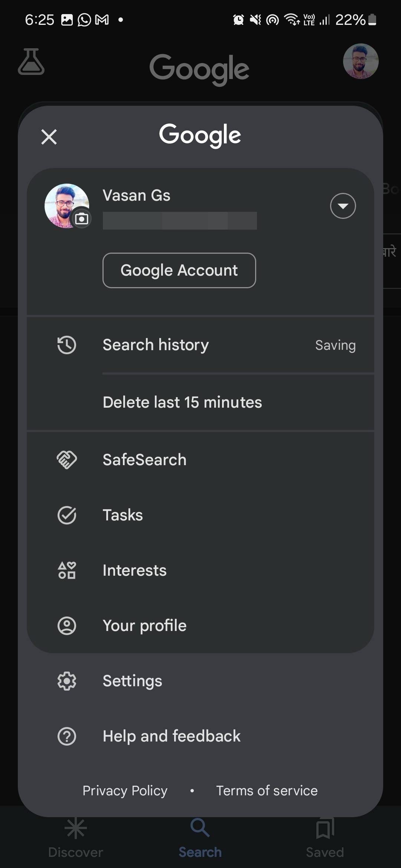This screenshot has width=401, height=868.
Task: Close the Google account panel
Action: tap(49, 137)
